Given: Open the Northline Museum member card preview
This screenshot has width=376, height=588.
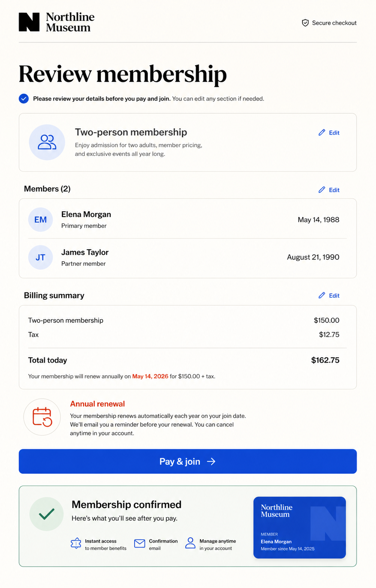Looking at the screenshot, I should point(300,528).
